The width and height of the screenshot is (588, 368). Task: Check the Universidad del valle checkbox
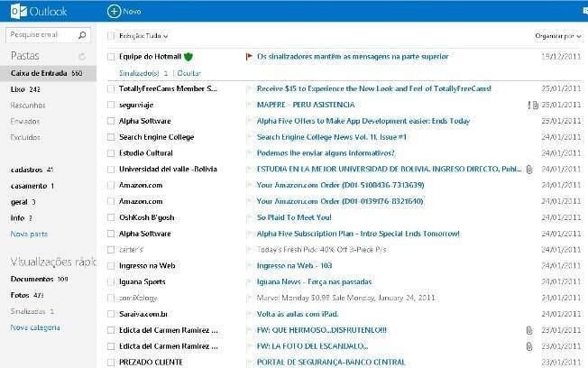[x=111, y=170]
